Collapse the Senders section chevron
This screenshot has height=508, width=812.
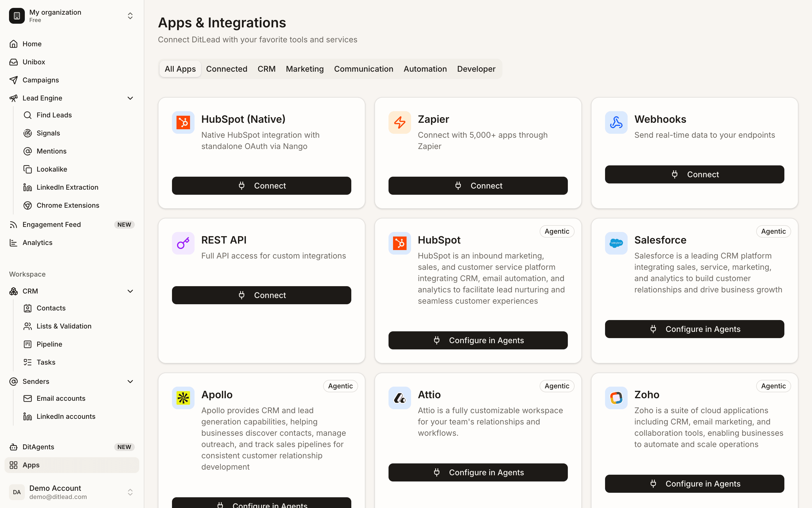[130, 382]
